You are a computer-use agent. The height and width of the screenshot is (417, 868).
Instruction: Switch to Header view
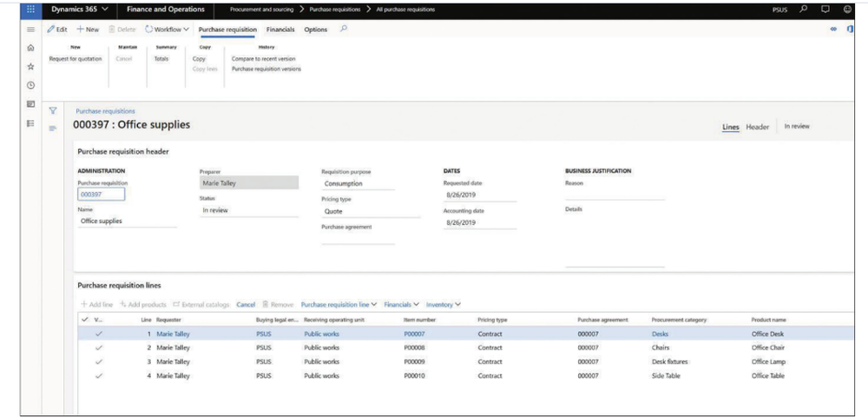(757, 127)
